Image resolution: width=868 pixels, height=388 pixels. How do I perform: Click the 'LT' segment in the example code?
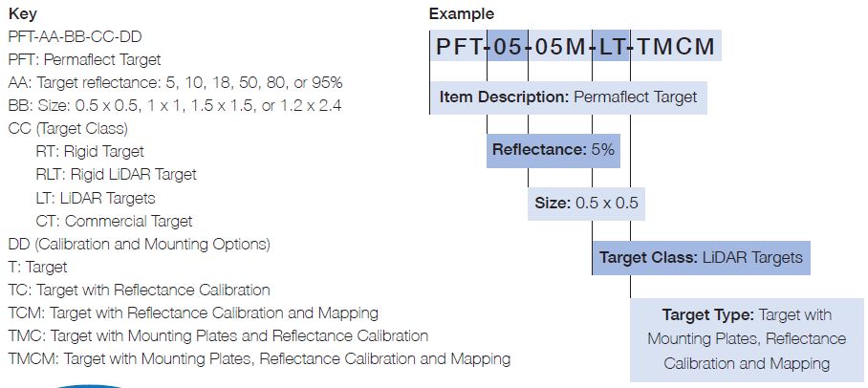611,46
